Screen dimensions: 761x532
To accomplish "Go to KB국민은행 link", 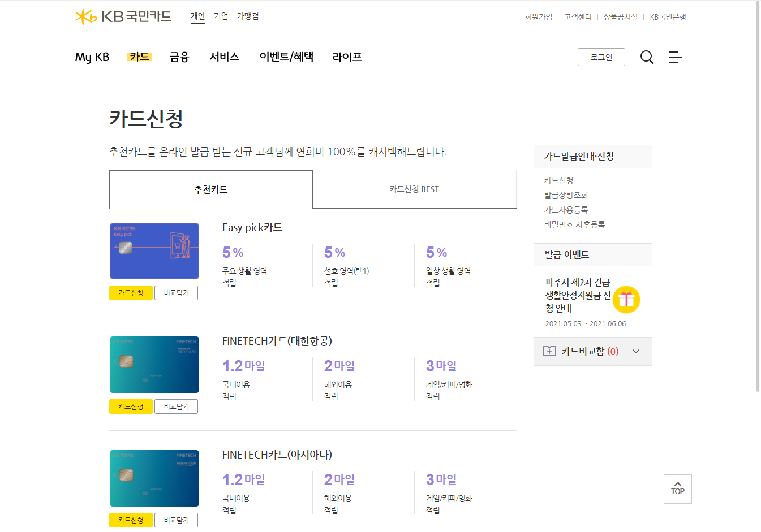I will click(668, 17).
